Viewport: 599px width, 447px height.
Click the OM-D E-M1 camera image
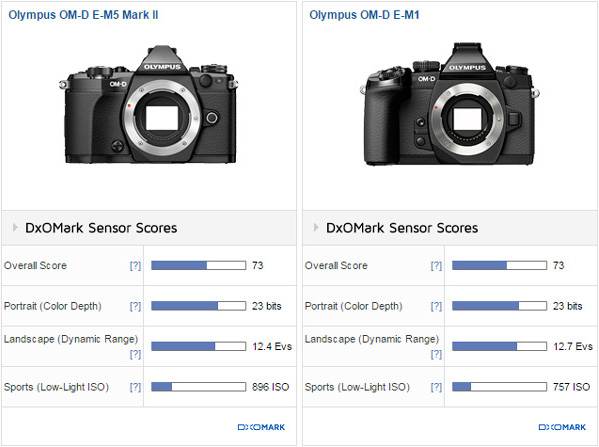[x=450, y=104]
